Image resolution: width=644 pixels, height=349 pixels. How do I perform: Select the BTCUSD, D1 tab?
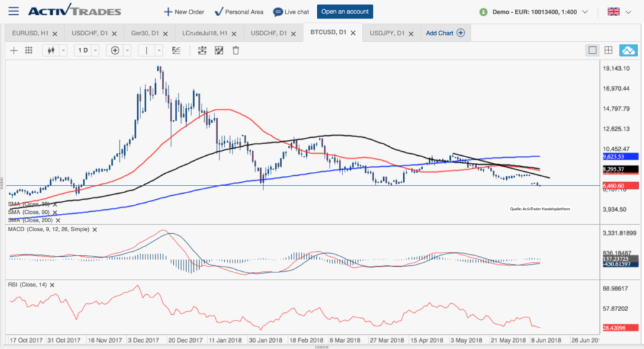328,32
